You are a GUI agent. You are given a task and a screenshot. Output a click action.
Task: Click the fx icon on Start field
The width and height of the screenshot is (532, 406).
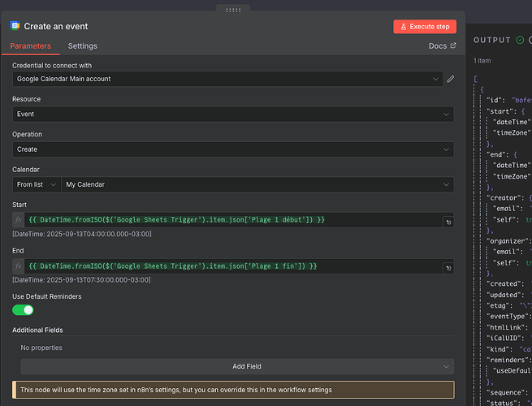coord(18,220)
